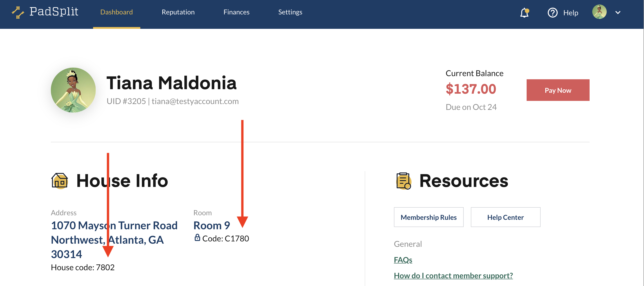Open Membership Rules button

(429, 217)
